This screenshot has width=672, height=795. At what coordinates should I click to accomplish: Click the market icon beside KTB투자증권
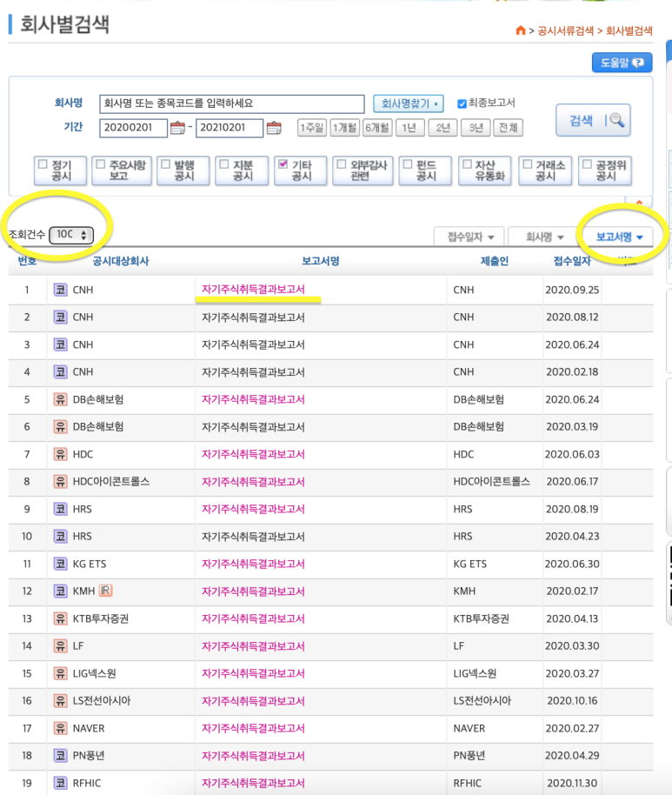(60, 618)
